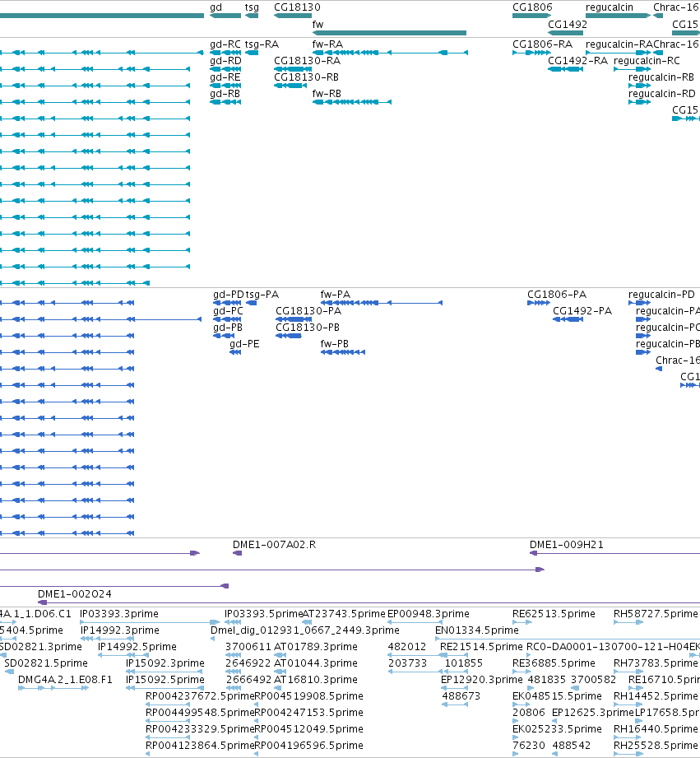This screenshot has width=700, height=758.
Task: Click the 488673 feature label
Action: click(x=461, y=696)
